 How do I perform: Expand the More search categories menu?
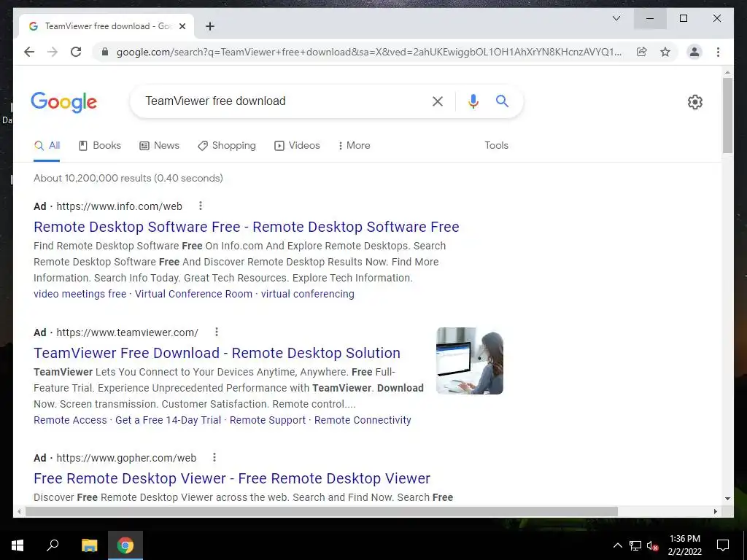(354, 146)
